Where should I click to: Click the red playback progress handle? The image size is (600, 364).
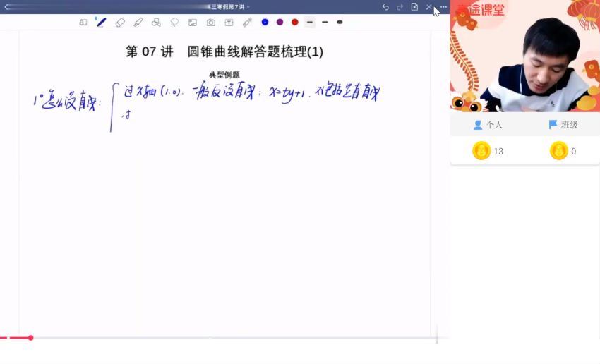point(30,338)
